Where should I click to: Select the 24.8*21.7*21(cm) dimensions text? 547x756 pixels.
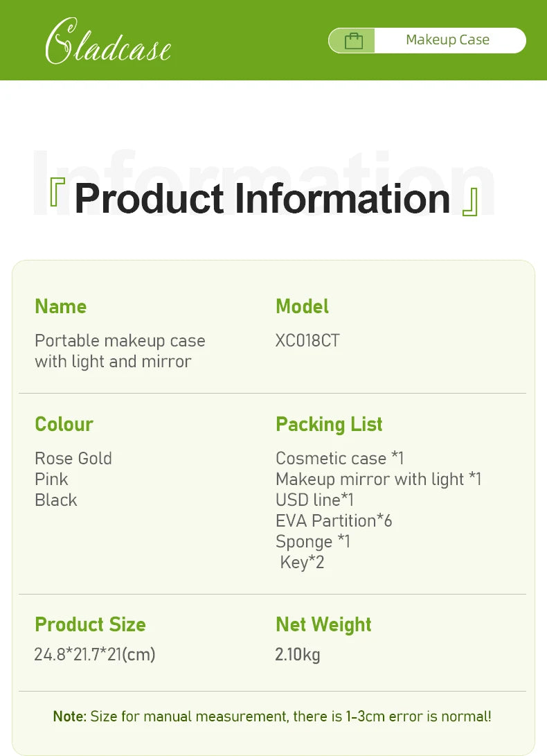(x=95, y=654)
